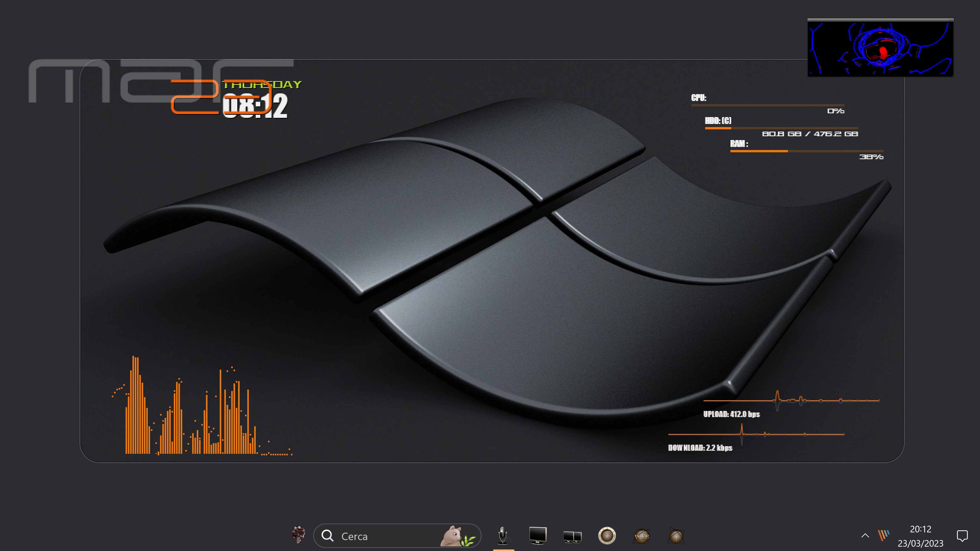This screenshot has width=980, height=551.
Task: Open the skull Start button on taskbar
Action: pyautogui.click(x=299, y=535)
